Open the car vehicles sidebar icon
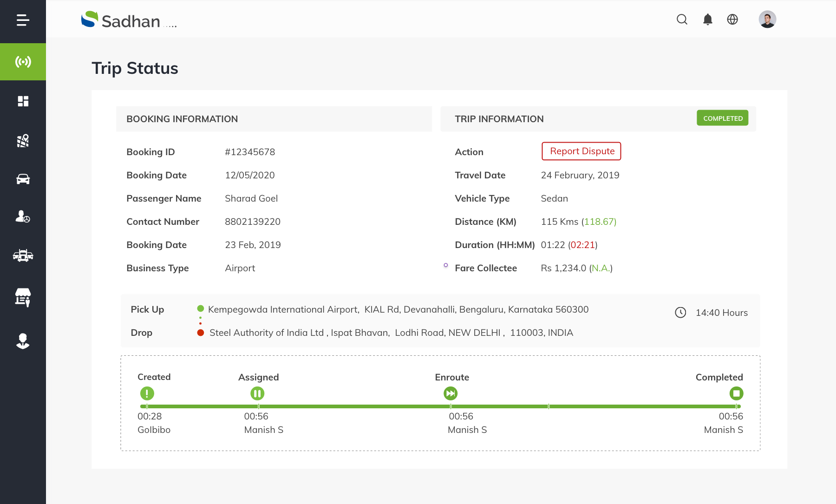 click(x=23, y=179)
